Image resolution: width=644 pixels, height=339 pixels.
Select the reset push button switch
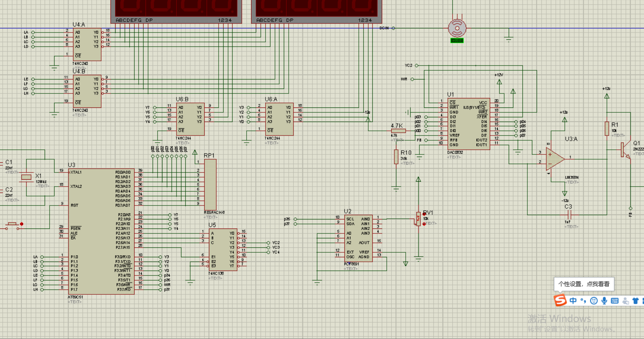tap(13, 226)
